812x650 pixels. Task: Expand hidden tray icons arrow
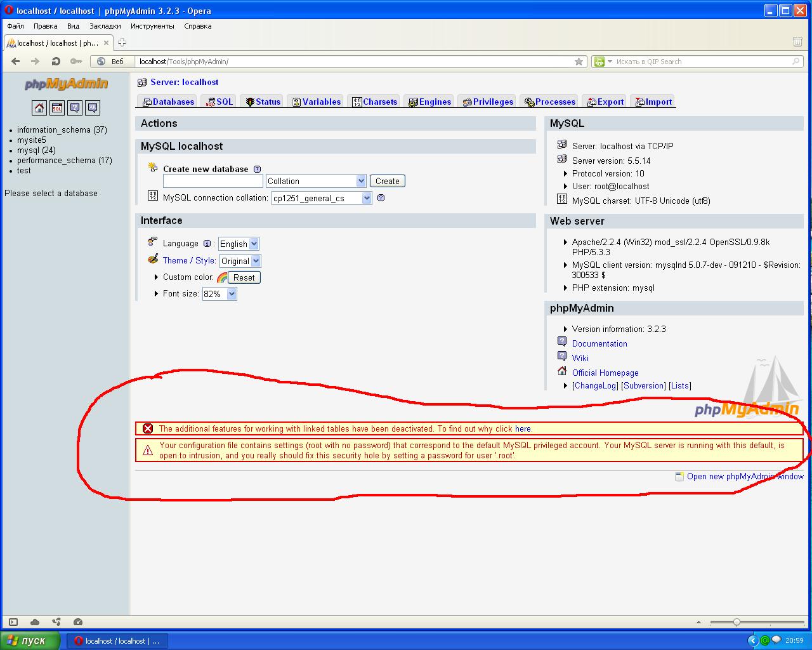[753, 640]
